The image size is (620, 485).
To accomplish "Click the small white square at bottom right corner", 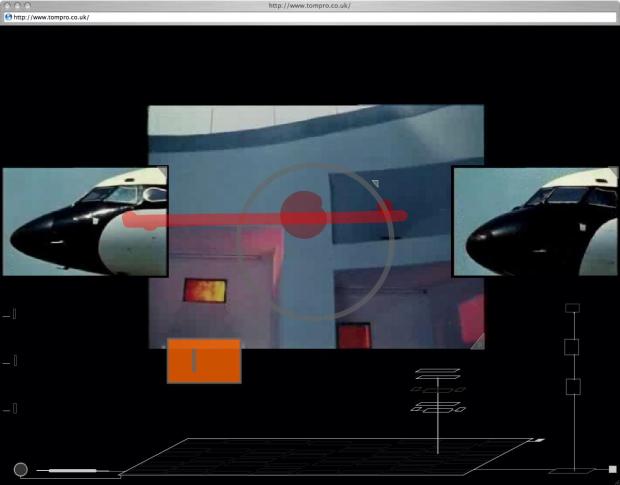I will pyautogui.click(x=612, y=469).
